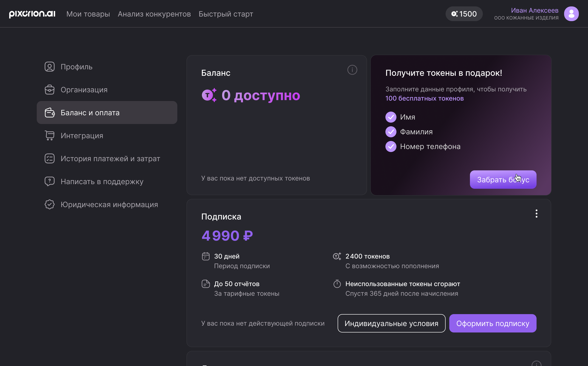Click Оформить подписку
Viewport: 588px width, 366px height.
(x=493, y=323)
